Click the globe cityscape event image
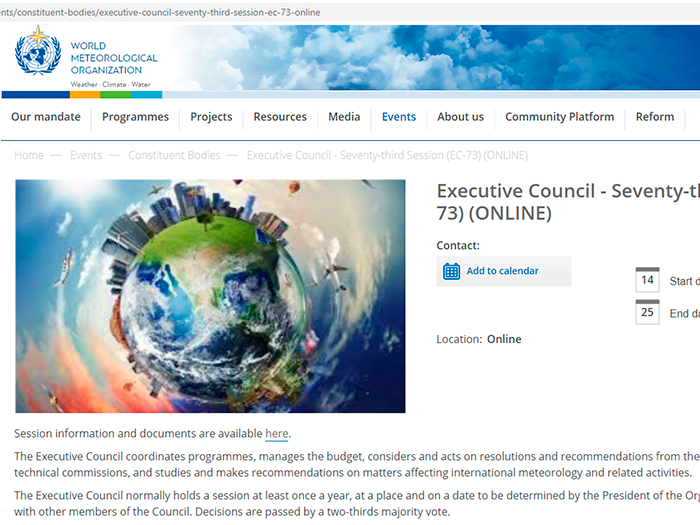 (x=210, y=296)
